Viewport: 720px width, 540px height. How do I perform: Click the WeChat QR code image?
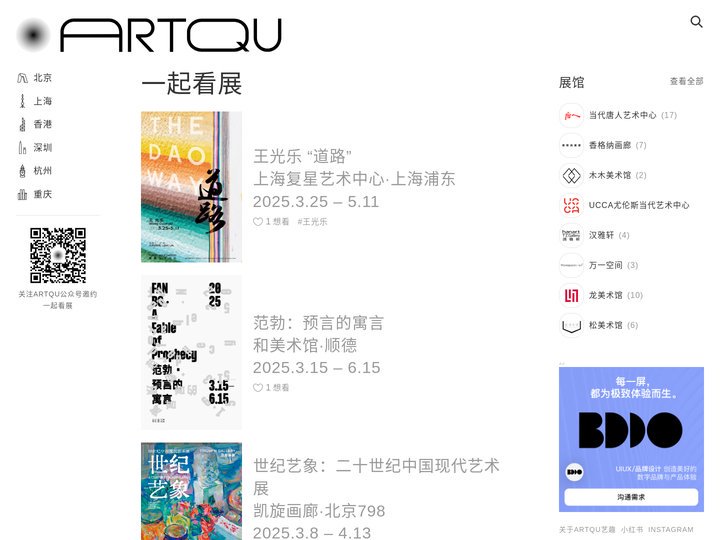(58, 255)
